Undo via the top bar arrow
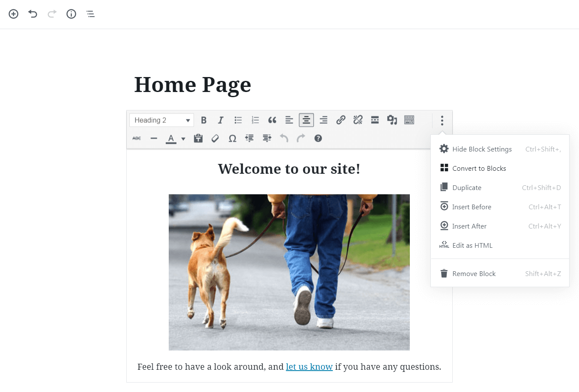The width and height of the screenshot is (579, 392). tap(33, 14)
